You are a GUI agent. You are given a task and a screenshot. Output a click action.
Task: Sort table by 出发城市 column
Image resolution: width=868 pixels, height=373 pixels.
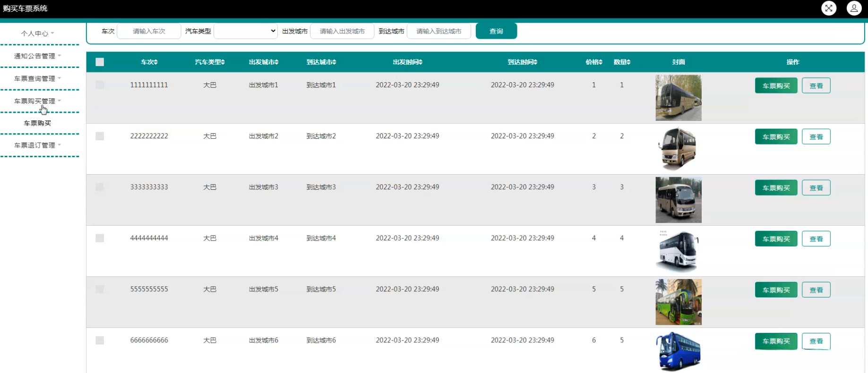pyautogui.click(x=264, y=62)
